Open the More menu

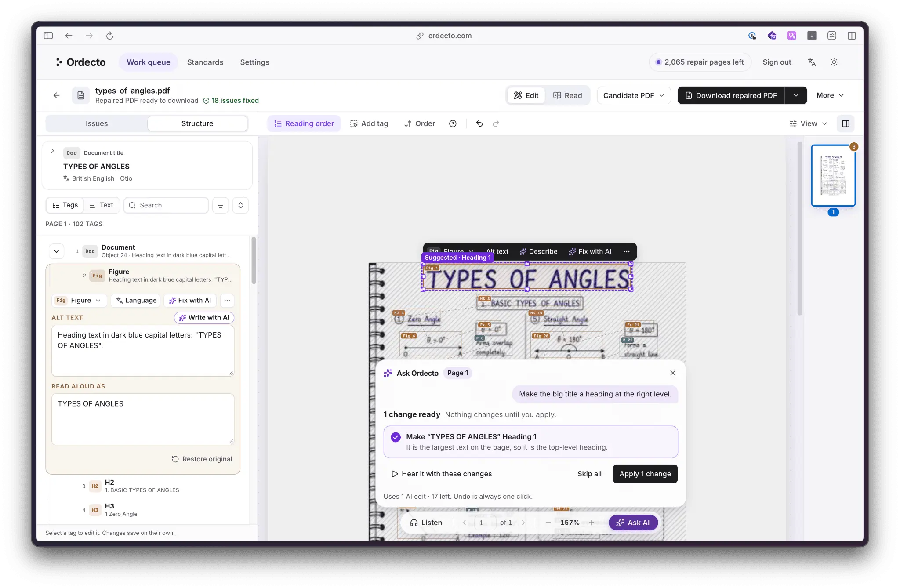pyautogui.click(x=830, y=95)
